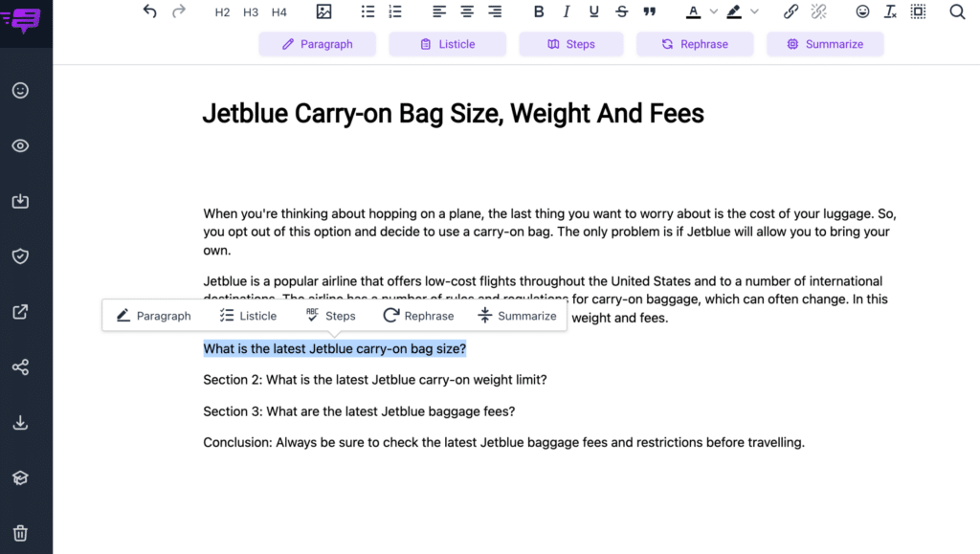980x554 pixels.
Task: Toggle bold formatting
Action: pos(539,11)
